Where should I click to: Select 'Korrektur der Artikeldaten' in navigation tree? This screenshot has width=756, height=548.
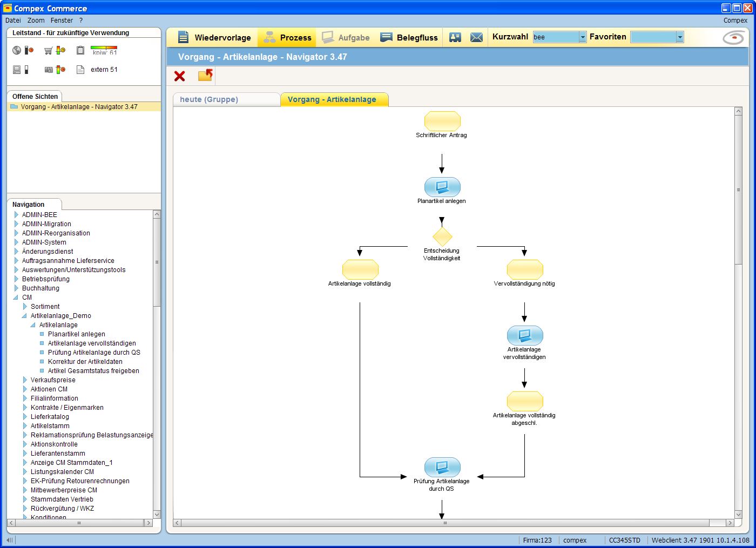[x=85, y=362]
